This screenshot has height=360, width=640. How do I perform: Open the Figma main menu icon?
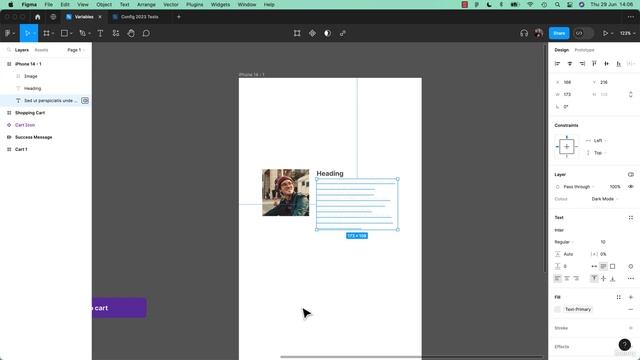point(8,33)
